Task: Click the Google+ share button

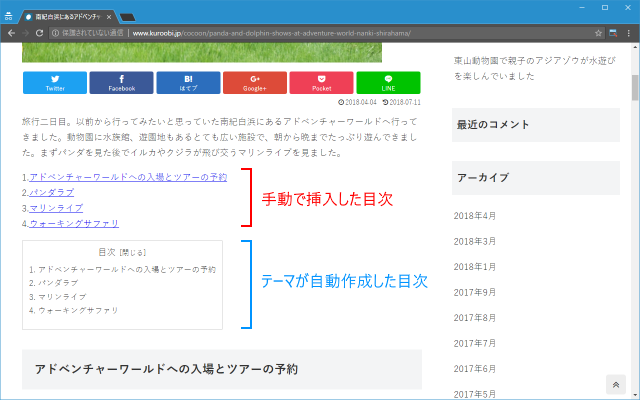Action: point(255,82)
